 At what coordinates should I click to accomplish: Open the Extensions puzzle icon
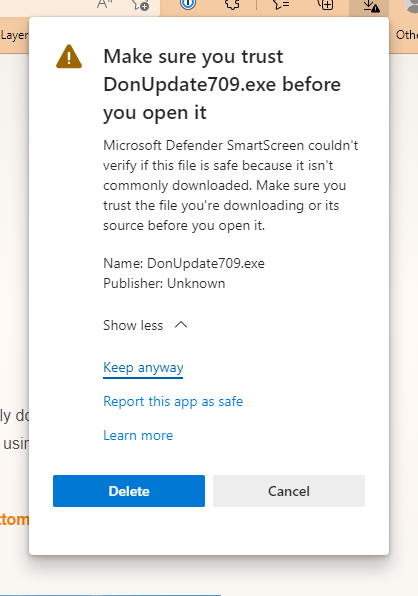click(233, 4)
